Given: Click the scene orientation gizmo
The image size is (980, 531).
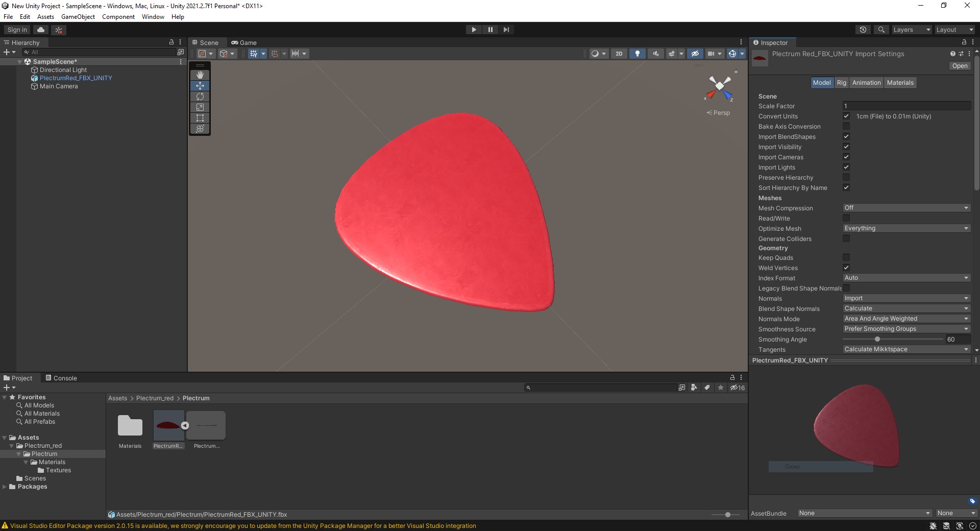Looking at the screenshot, I should pyautogui.click(x=720, y=87).
